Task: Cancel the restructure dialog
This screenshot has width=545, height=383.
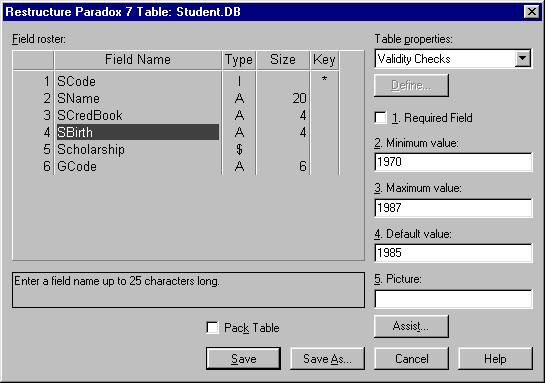Action: tap(412, 358)
